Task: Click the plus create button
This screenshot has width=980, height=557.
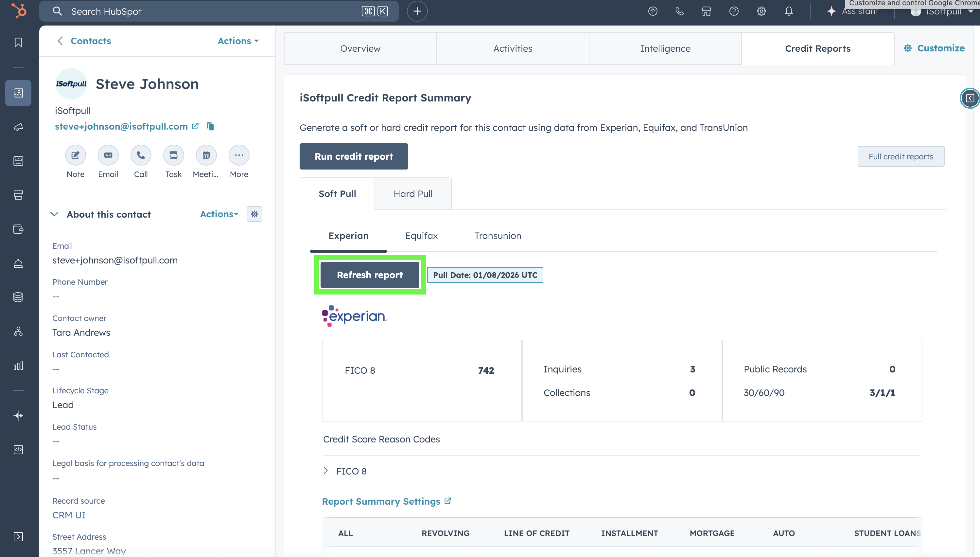Action: (417, 11)
